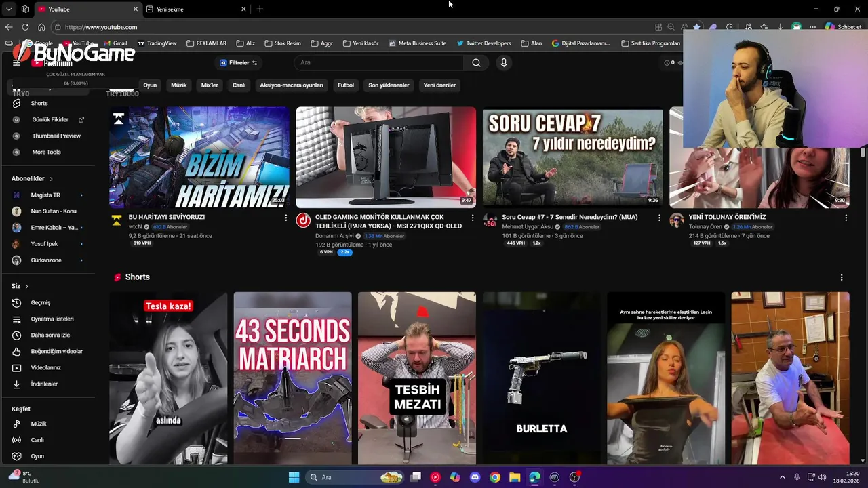Expand the Siz section
The height and width of the screenshot is (488, 868).
(20, 286)
